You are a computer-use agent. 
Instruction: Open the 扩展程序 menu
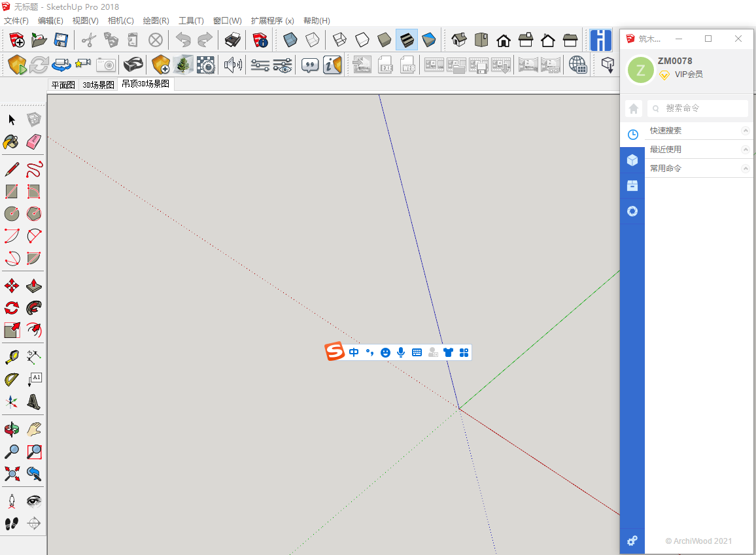click(272, 21)
